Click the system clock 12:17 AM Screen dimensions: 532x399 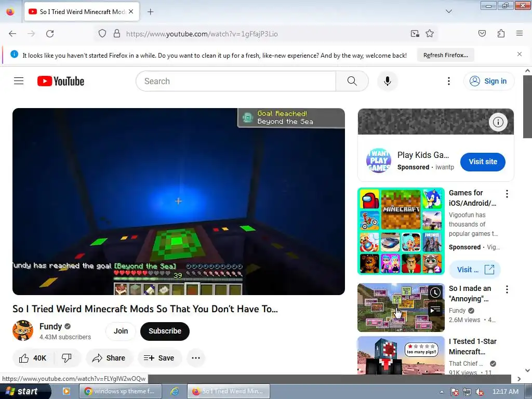(x=505, y=392)
